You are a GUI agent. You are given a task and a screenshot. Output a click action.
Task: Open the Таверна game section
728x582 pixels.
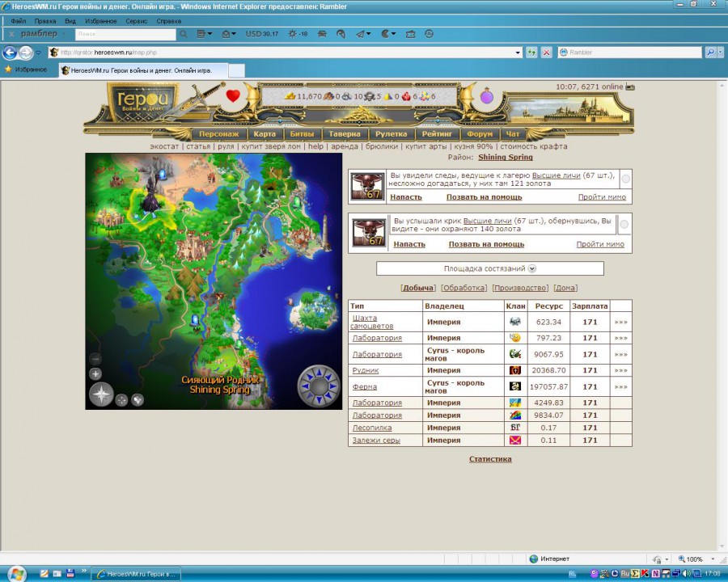[345, 133]
